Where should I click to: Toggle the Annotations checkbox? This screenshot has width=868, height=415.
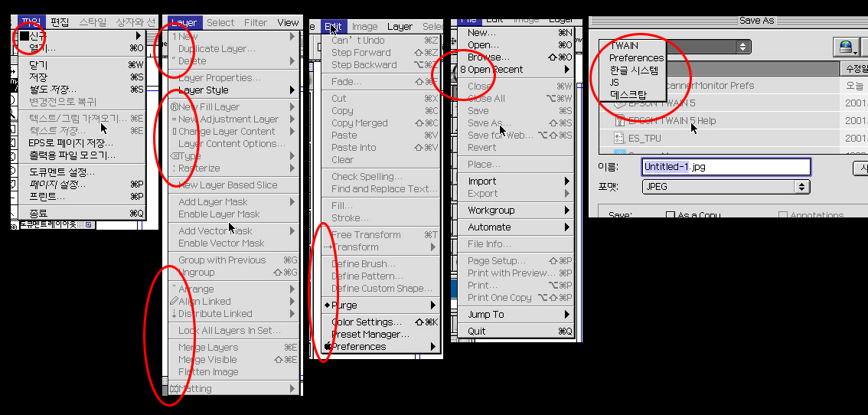tap(783, 216)
